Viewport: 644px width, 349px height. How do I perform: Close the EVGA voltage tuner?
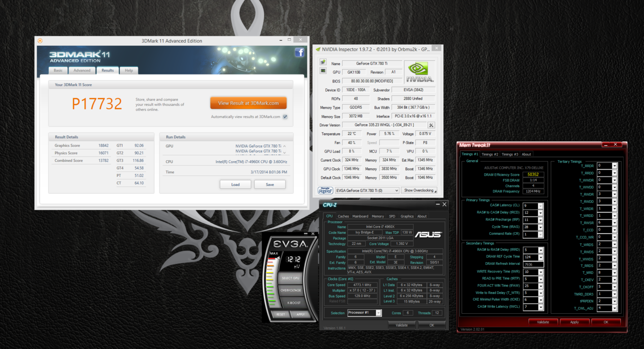(x=313, y=234)
